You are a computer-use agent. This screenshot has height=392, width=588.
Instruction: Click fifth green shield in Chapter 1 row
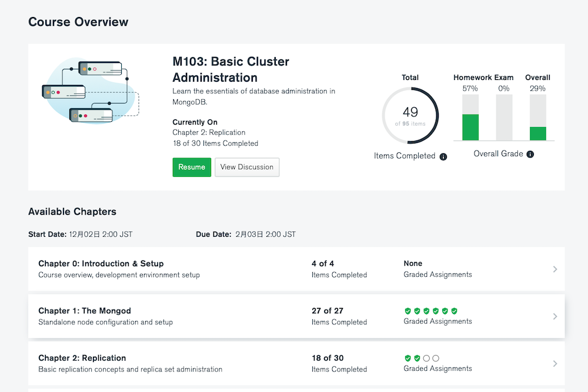(445, 311)
